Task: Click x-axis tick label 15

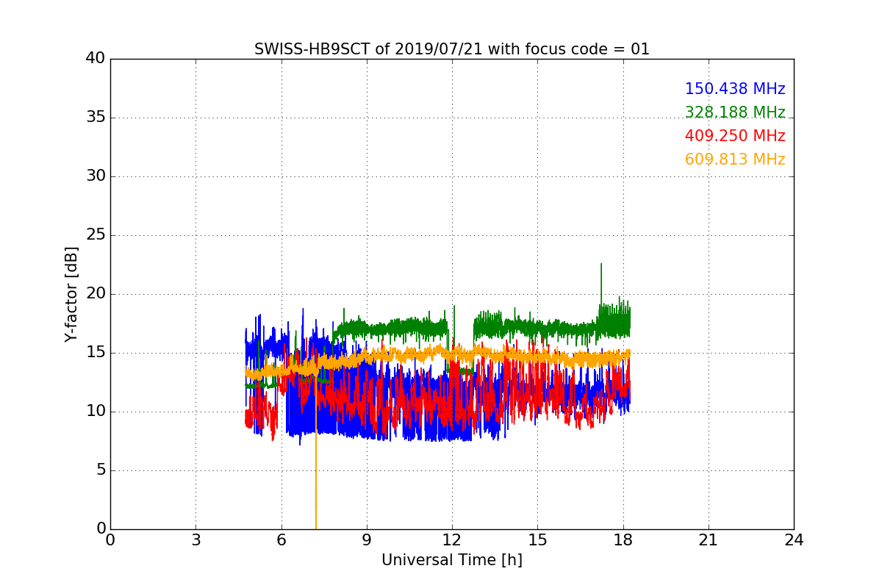Action: point(537,540)
